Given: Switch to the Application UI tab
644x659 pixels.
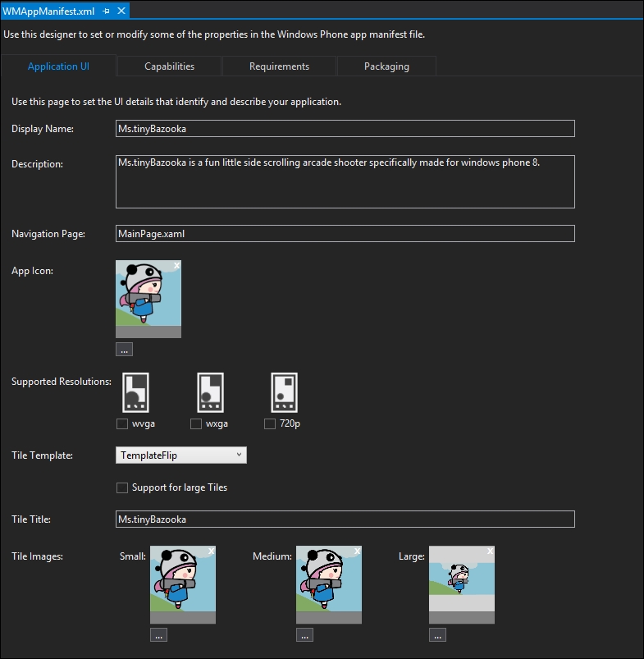Looking at the screenshot, I should point(58,66).
